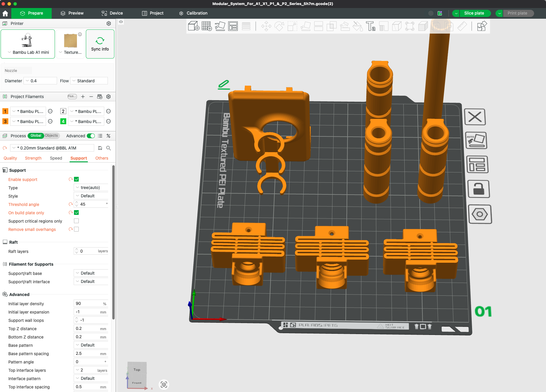Remove all objects from plate icon
Image resolution: width=546 pixels, height=392 pixels.
coord(475,117)
